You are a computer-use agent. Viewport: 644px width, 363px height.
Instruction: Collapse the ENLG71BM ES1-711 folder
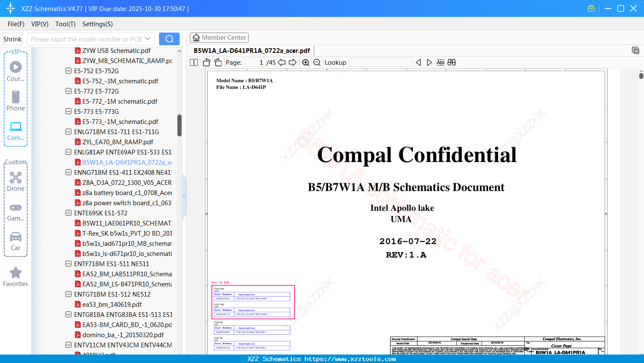point(68,132)
